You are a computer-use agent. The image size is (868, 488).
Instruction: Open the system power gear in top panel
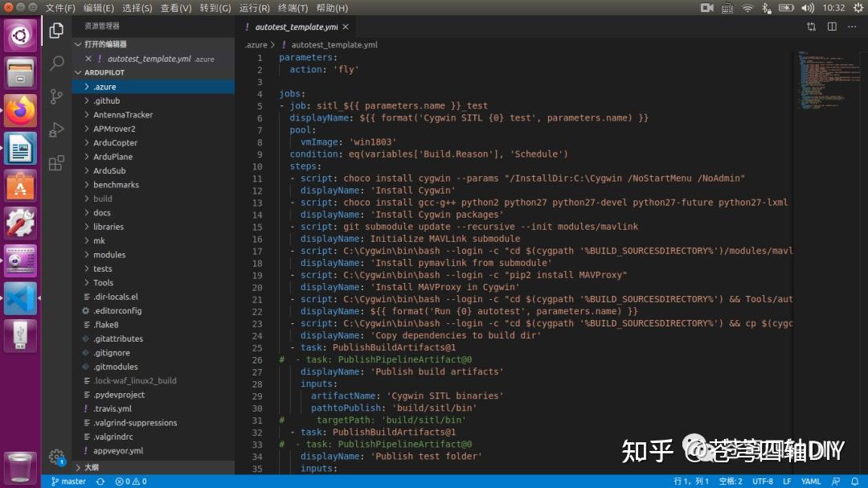coord(858,8)
